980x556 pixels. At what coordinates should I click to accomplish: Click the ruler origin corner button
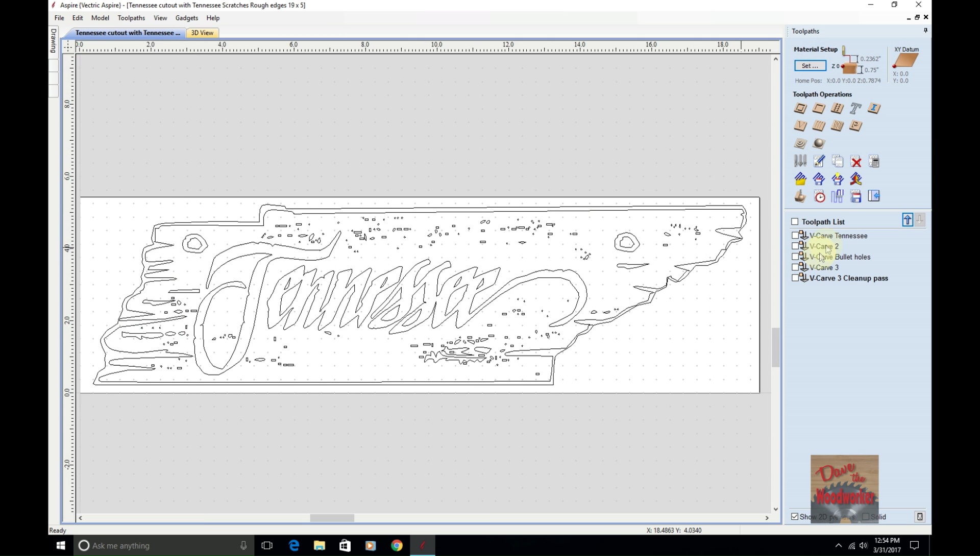click(68, 46)
